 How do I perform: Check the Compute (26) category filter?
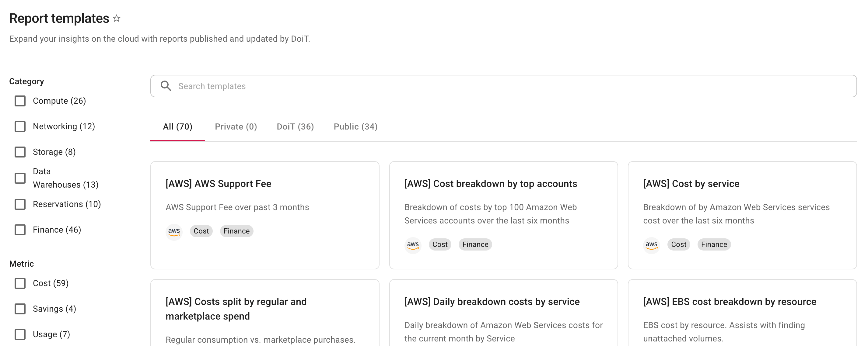[20, 101]
